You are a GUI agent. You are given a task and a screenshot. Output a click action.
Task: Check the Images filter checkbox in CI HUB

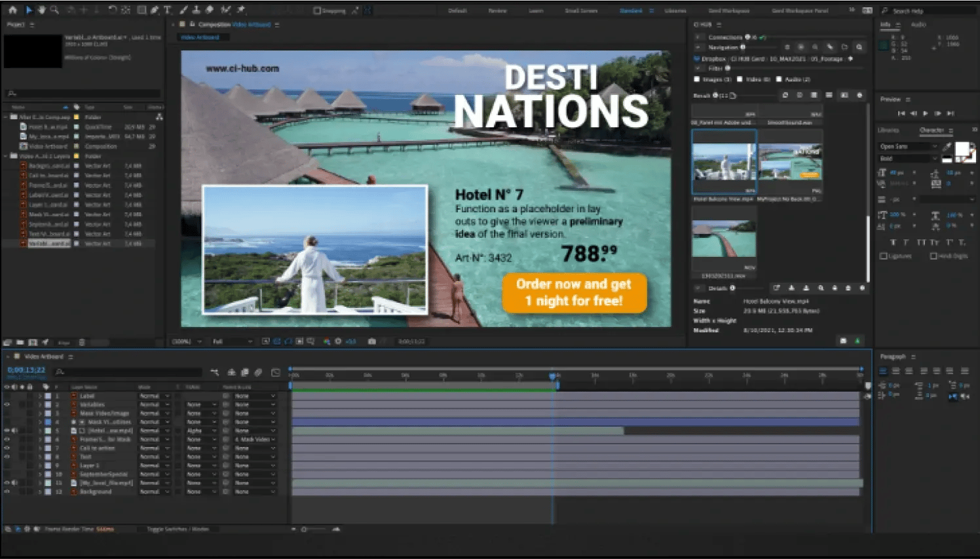point(697,79)
